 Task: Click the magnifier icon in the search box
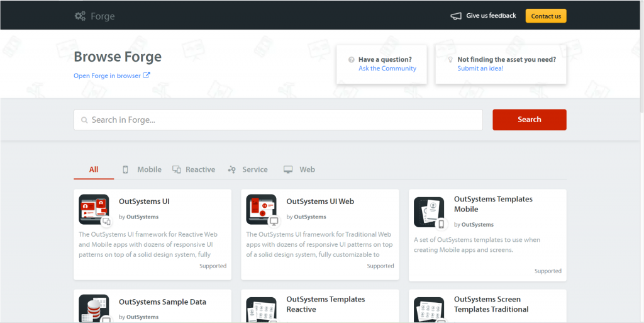pos(84,120)
